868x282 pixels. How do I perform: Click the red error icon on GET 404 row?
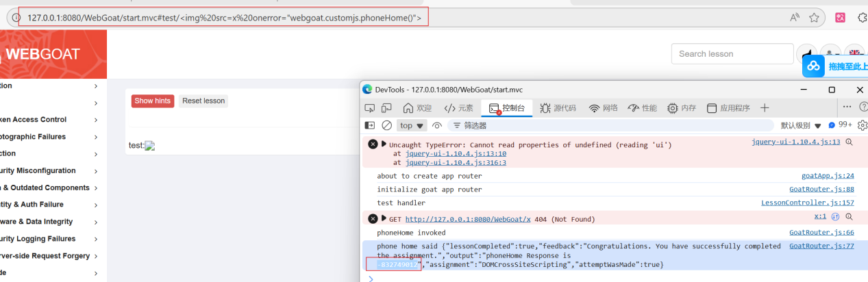pos(373,218)
